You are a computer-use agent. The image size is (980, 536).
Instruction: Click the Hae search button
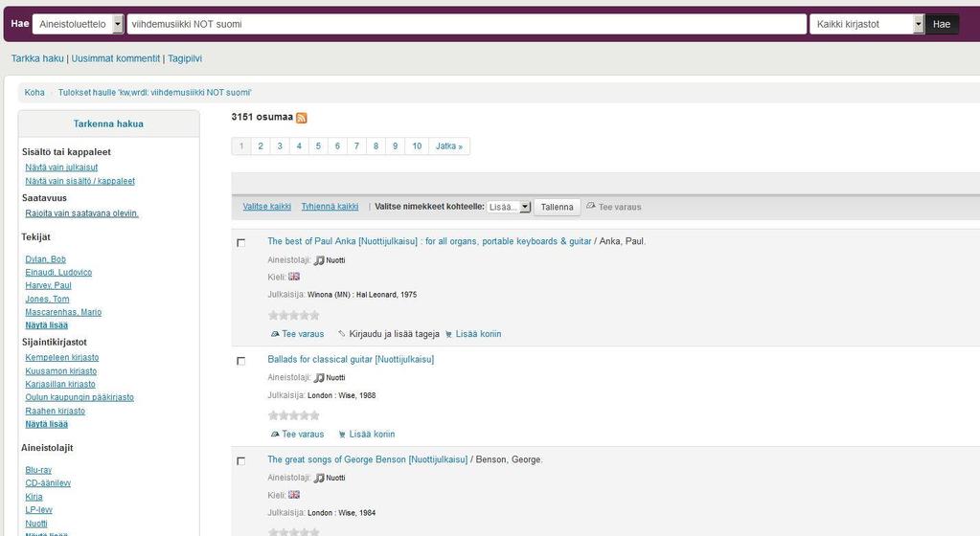pos(942,24)
